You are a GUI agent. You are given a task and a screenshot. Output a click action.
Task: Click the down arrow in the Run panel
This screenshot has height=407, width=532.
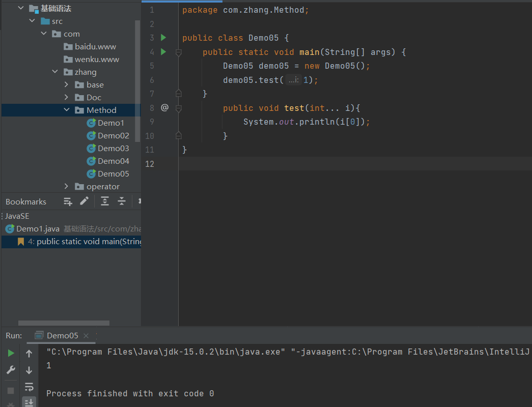pos(29,370)
